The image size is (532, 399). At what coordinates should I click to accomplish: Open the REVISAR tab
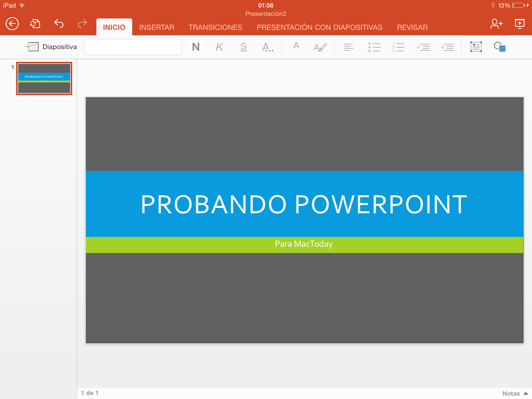pos(412,27)
